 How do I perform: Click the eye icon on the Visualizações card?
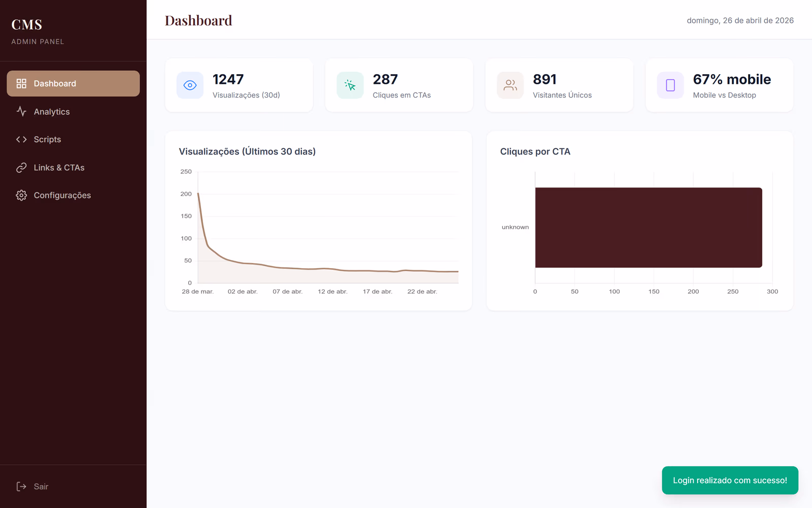(x=189, y=85)
